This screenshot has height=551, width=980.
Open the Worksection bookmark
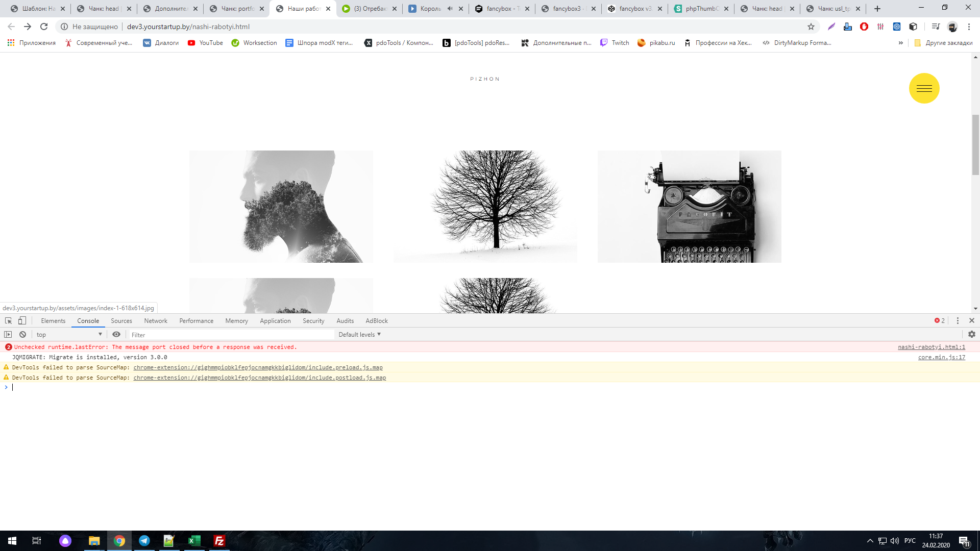(254, 43)
